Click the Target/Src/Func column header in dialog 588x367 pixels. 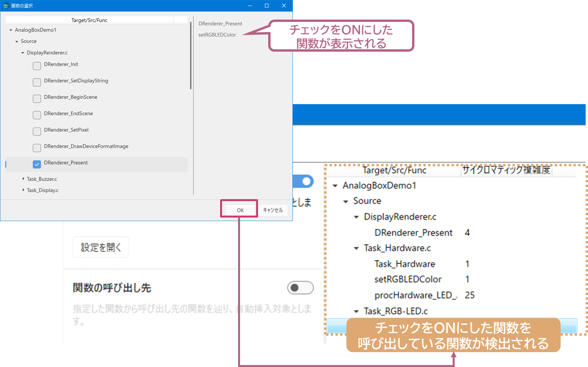coord(89,20)
